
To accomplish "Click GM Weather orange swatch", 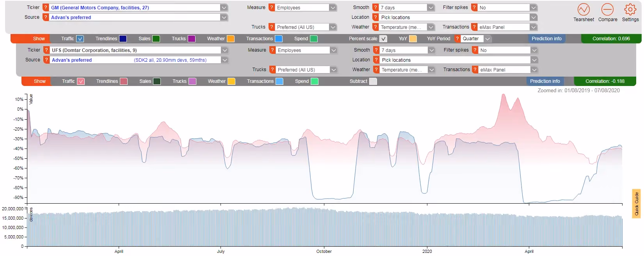I will pos(231,39).
